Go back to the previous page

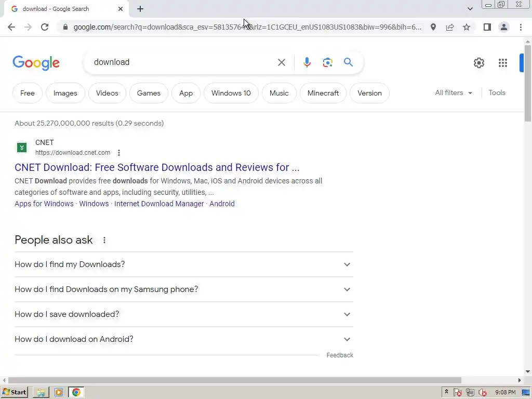[11, 27]
